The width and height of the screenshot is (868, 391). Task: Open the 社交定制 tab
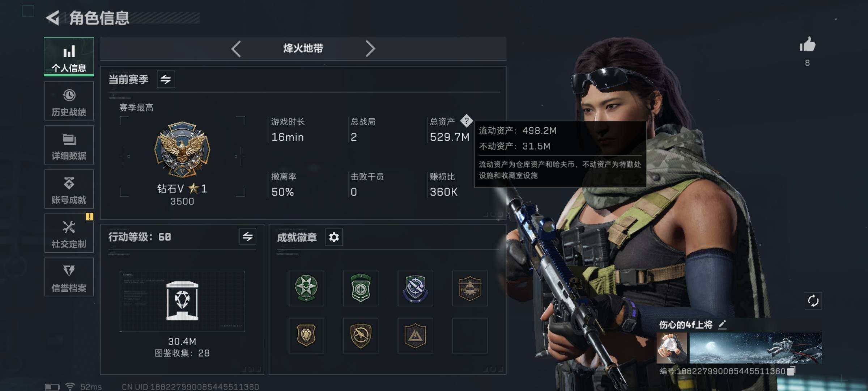[x=69, y=233]
